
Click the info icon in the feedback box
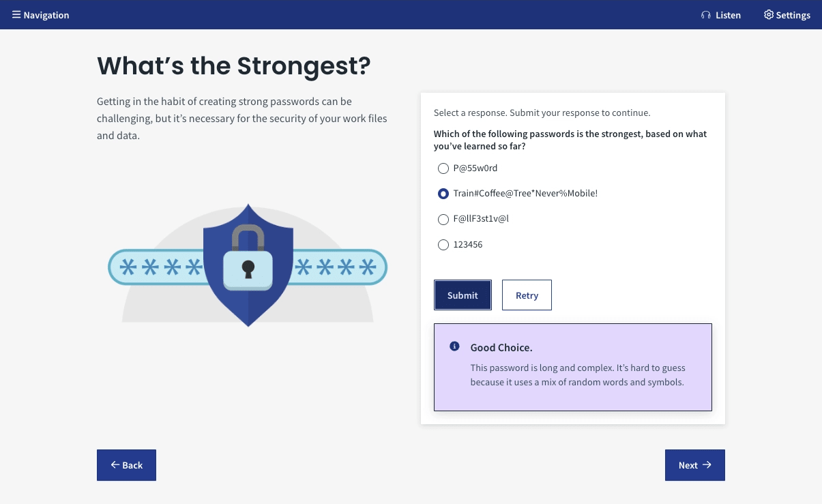pos(454,346)
